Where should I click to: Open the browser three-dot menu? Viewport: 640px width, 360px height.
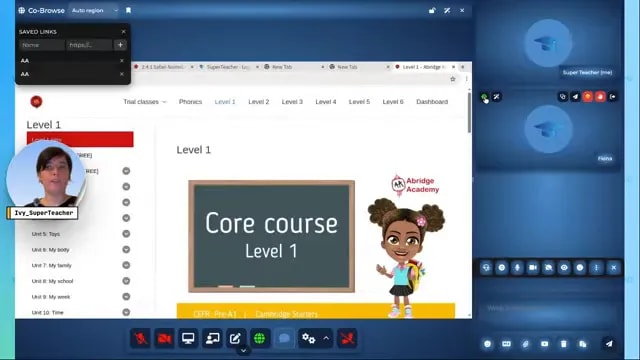click(x=467, y=79)
